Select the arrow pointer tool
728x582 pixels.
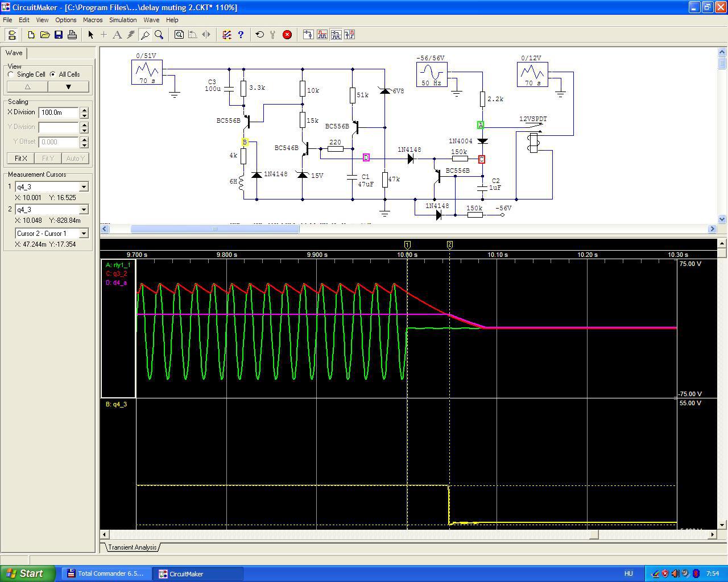pyautogui.click(x=90, y=35)
